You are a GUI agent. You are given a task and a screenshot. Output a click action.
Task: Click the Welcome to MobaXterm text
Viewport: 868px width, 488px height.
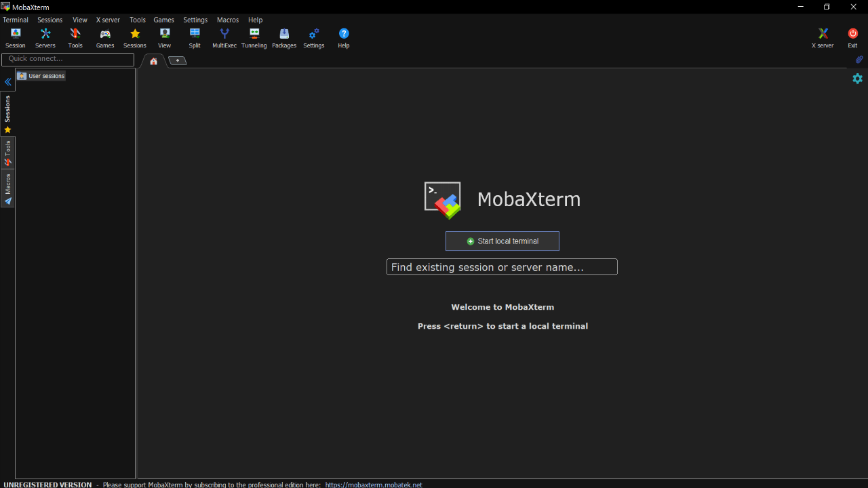[x=502, y=307]
